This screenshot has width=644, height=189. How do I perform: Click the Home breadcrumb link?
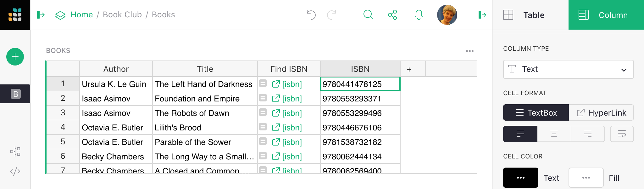(x=81, y=15)
